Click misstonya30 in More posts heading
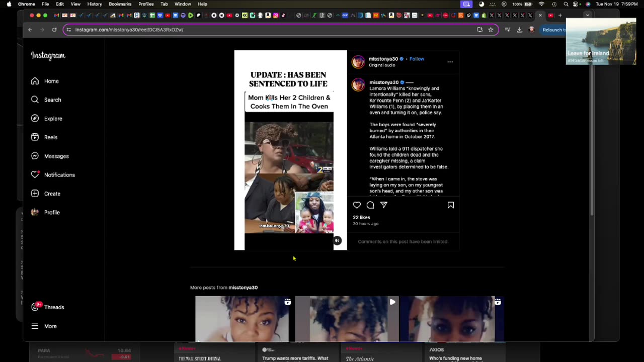Image resolution: width=644 pixels, height=362 pixels. click(x=243, y=288)
